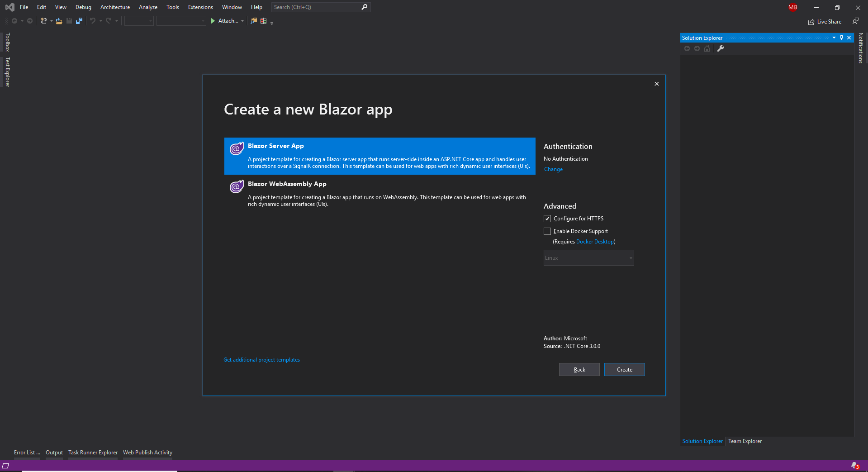Screen dimensions: 868x472
Task: Select the Blazor WebAssembly App template
Action: pyautogui.click(x=379, y=194)
